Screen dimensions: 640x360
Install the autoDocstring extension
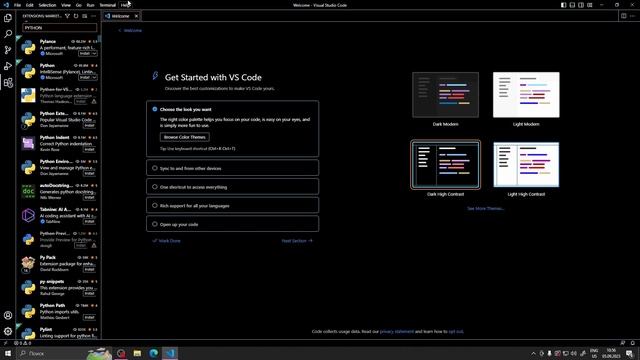89,198
